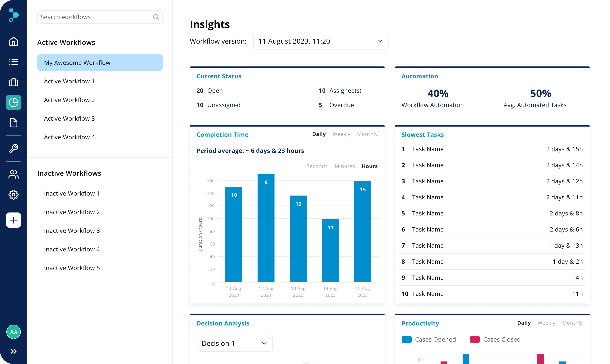Click slowest task row 9, 14h
This screenshot has height=364, width=610.
click(492, 277)
